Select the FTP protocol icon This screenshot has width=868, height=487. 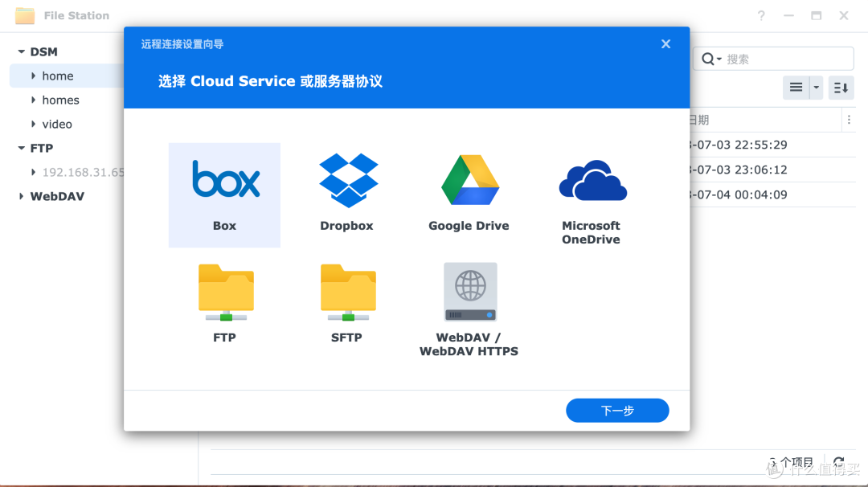tap(224, 291)
